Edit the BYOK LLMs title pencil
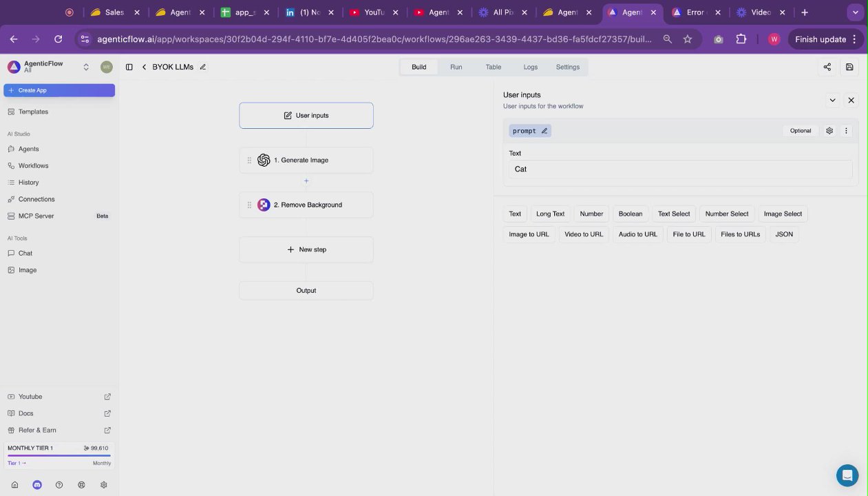The height and width of the screenshot is (496, 868). [x=202, y=67]
